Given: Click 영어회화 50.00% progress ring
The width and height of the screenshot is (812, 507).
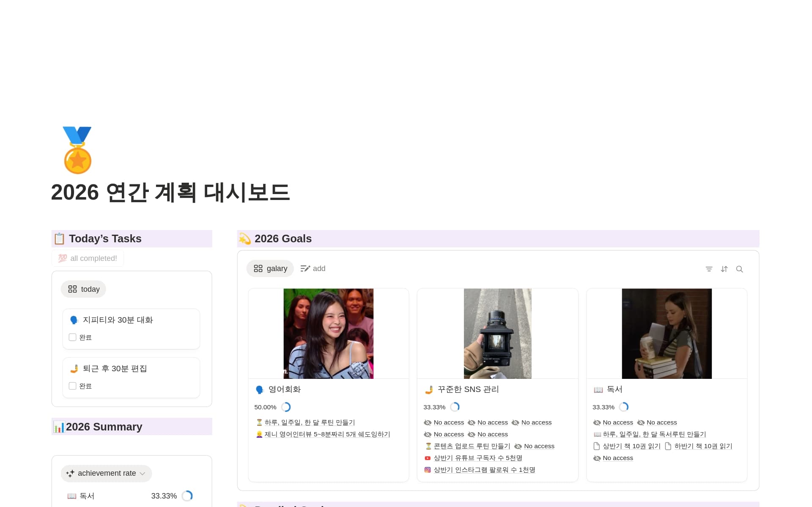Looking at the screenshot, I should (286, 407).
